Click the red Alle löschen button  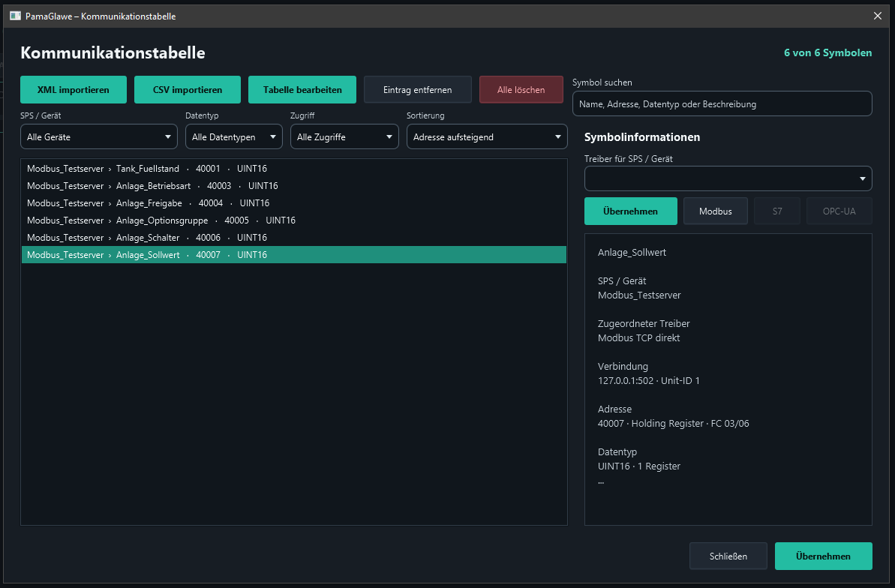coord(521,90)
